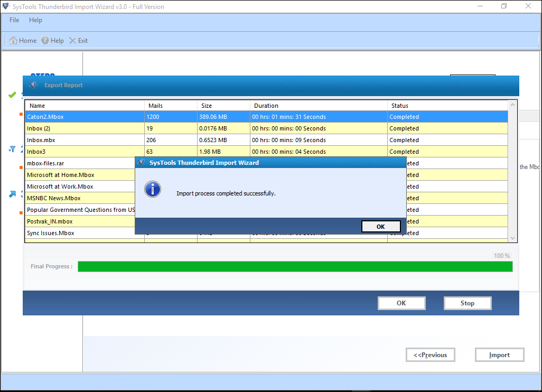The height and width of the screenshot is (392, 542).
Task: Click the 1.98 MB size cell
Action: click(223, 152)
